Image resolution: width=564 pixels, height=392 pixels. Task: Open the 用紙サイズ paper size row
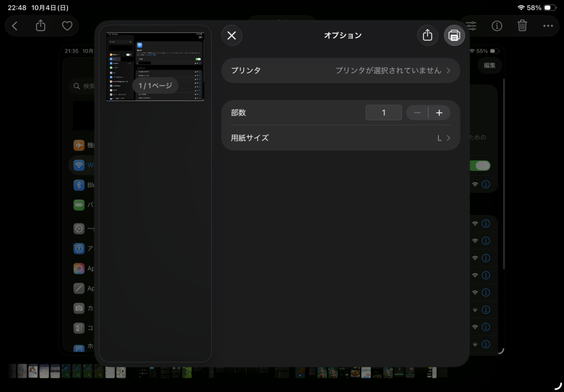coord(341,138)
